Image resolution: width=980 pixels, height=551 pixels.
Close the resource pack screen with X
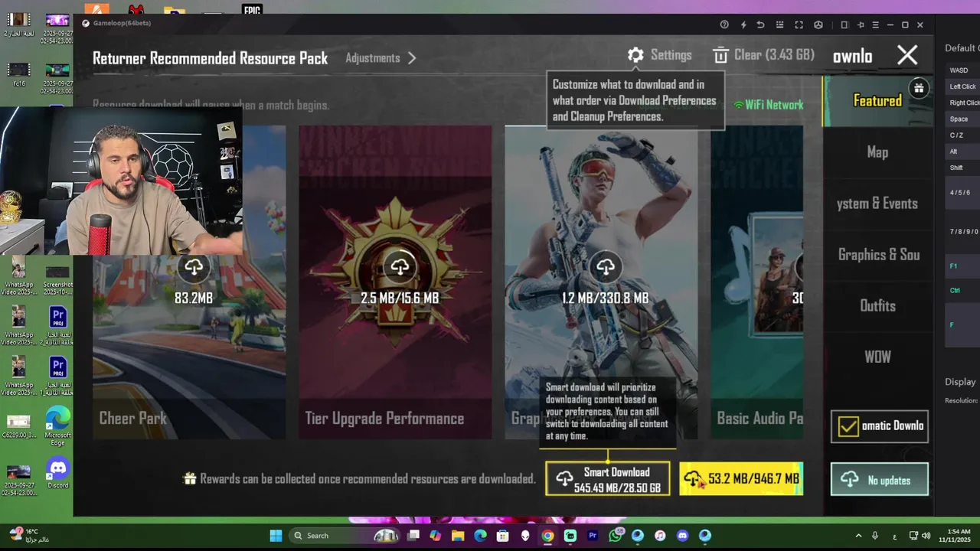click(907, 55)
